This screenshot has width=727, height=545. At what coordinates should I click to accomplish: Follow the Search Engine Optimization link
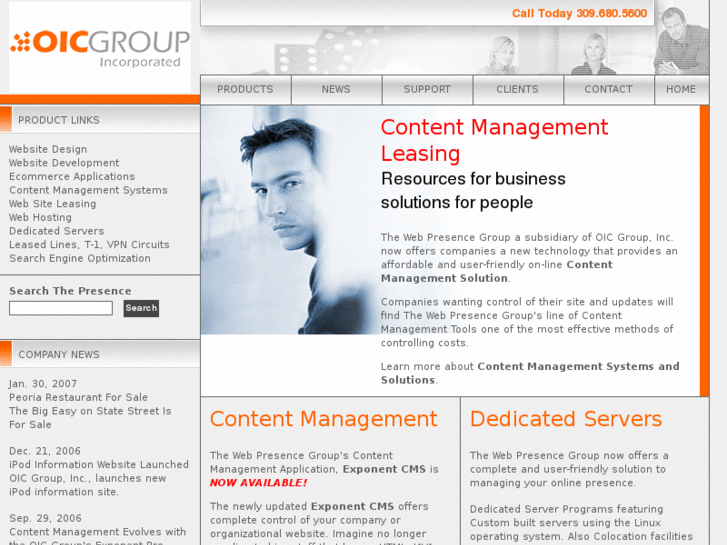(80, 258)
